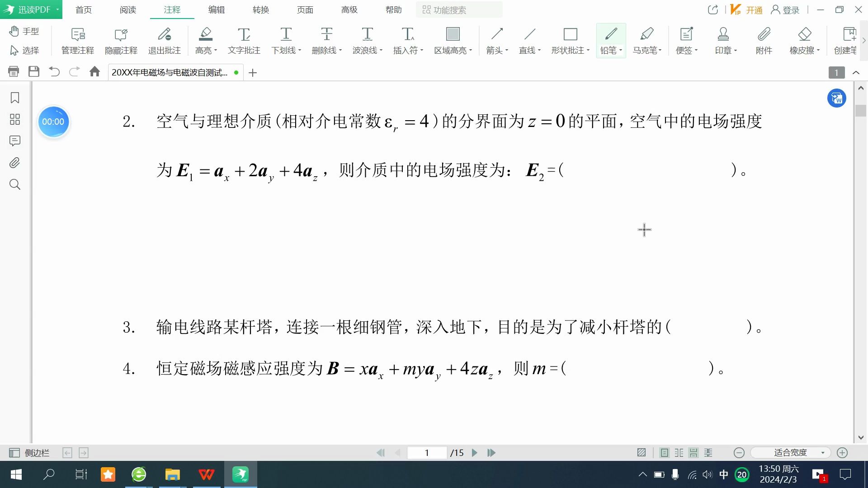Click the Create note tool (创建笔)

point(845,41)
